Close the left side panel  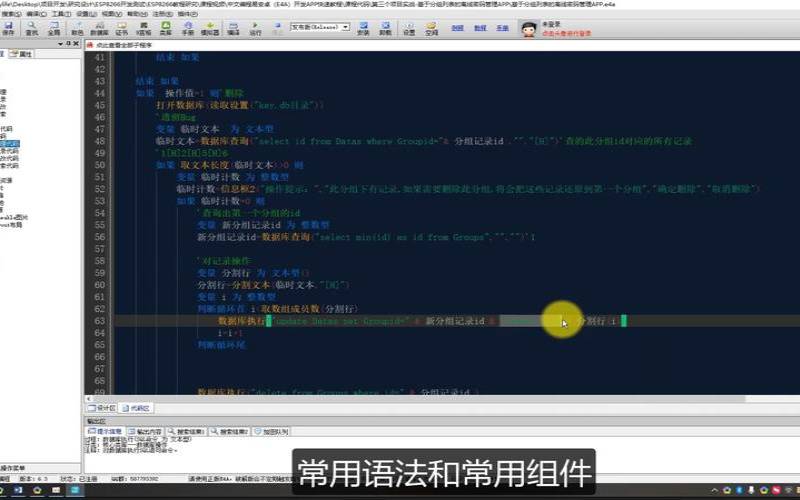[76, 44]
